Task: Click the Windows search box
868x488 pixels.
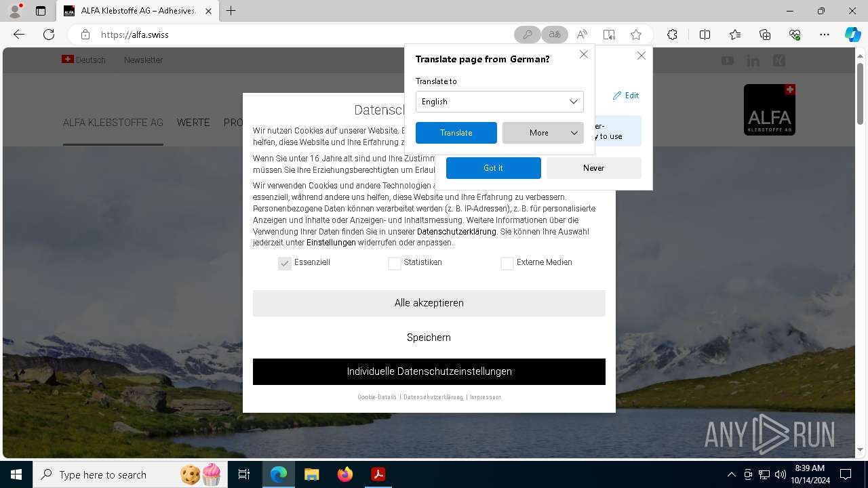Action: pyautogui.click(x=130, y=474)
